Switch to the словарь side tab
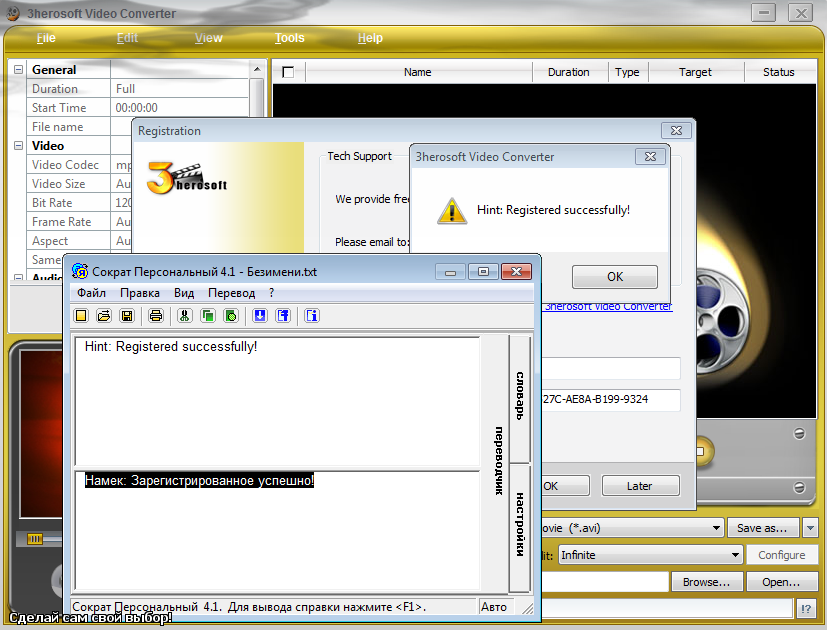 tap(520, 397)
